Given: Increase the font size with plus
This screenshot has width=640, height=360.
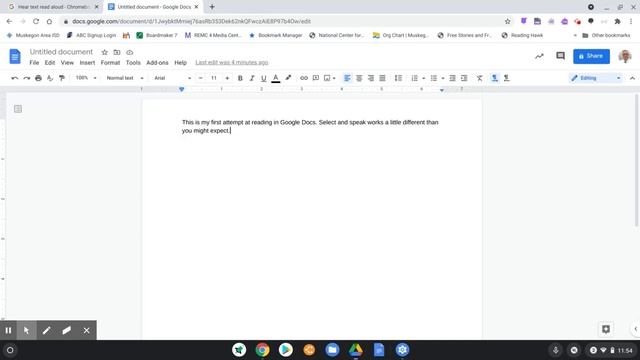Looking at the screenshot, I should tap(227, 78).
